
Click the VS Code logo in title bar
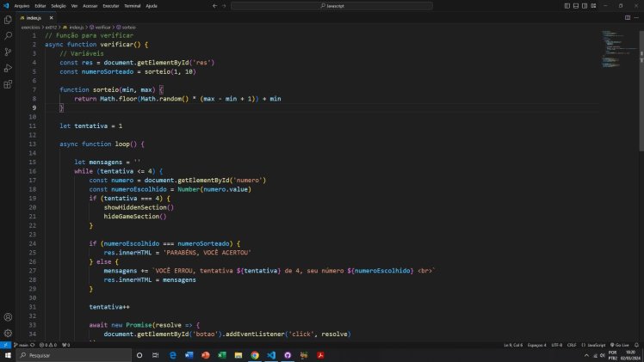tap(6, 6)
